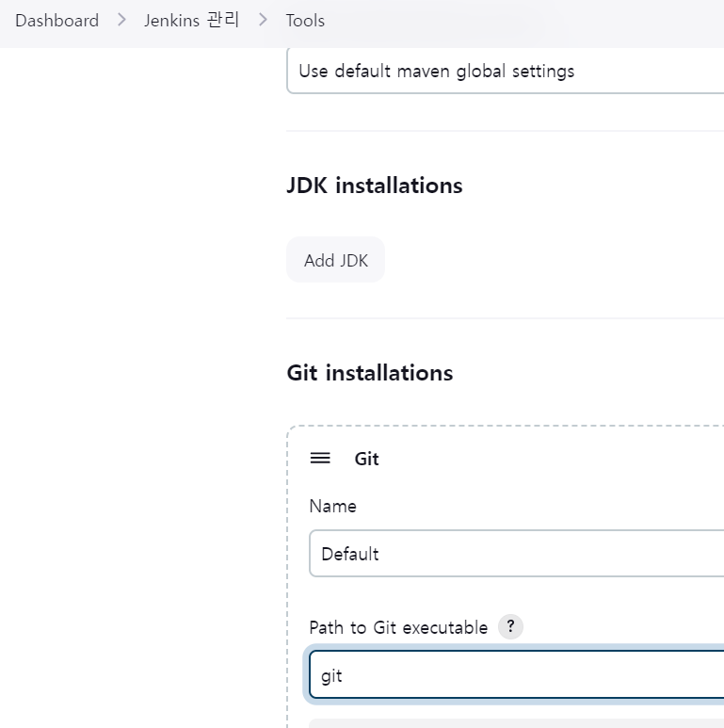Click the Git section title text

(x=366, y=459)
